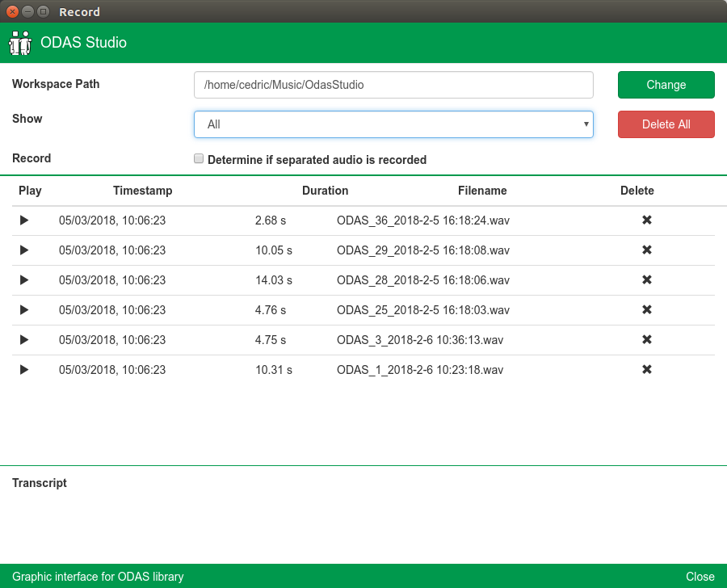Viewport: 727px width, 588px height.
Task: Play ODAS_25 recording
Action: click(24, 310)
